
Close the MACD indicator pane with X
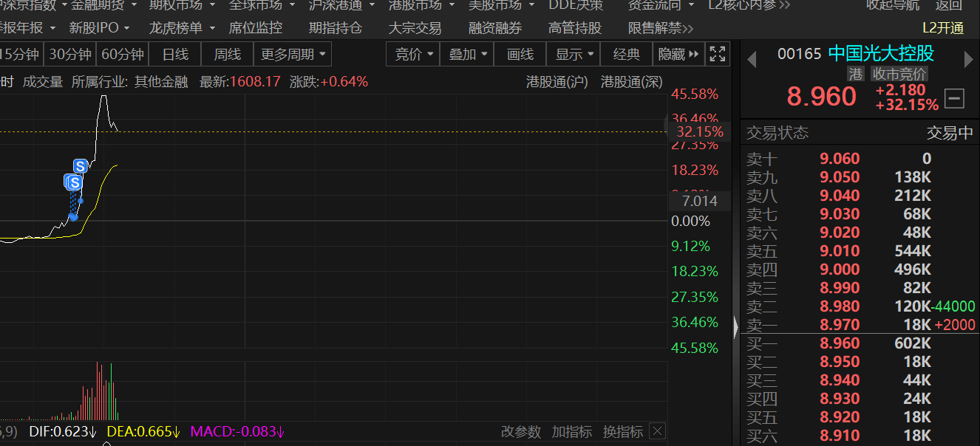(657, 431)
